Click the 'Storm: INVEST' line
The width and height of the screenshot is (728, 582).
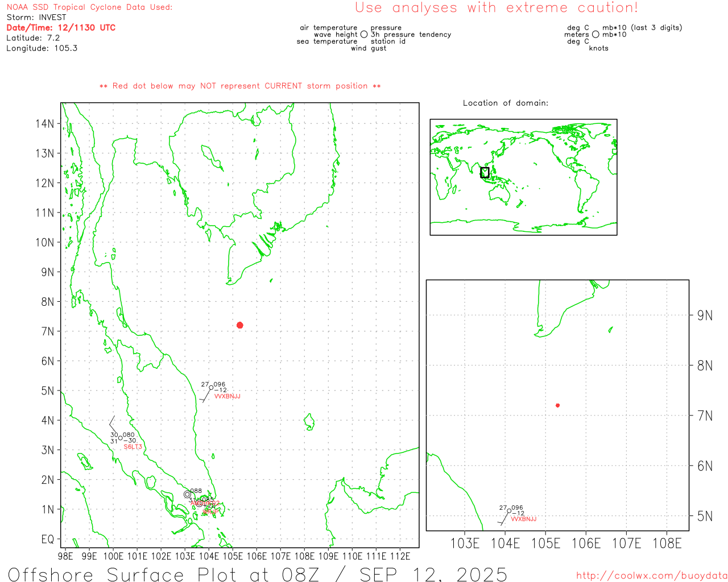[x=36, y=18]
